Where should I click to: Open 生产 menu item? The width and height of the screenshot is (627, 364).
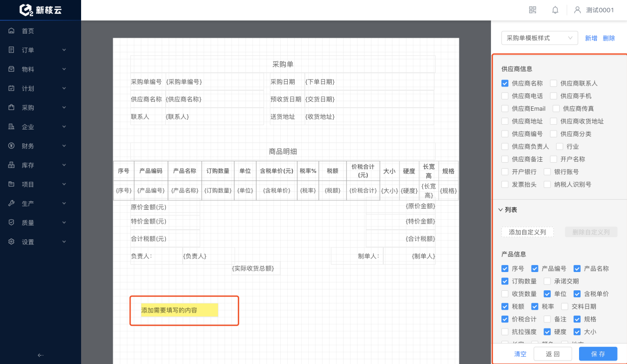tap(41, 203)
